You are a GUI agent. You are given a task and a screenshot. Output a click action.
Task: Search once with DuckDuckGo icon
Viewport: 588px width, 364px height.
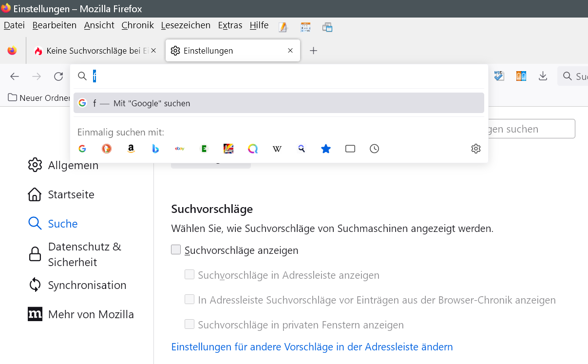(x=106, y=149)
